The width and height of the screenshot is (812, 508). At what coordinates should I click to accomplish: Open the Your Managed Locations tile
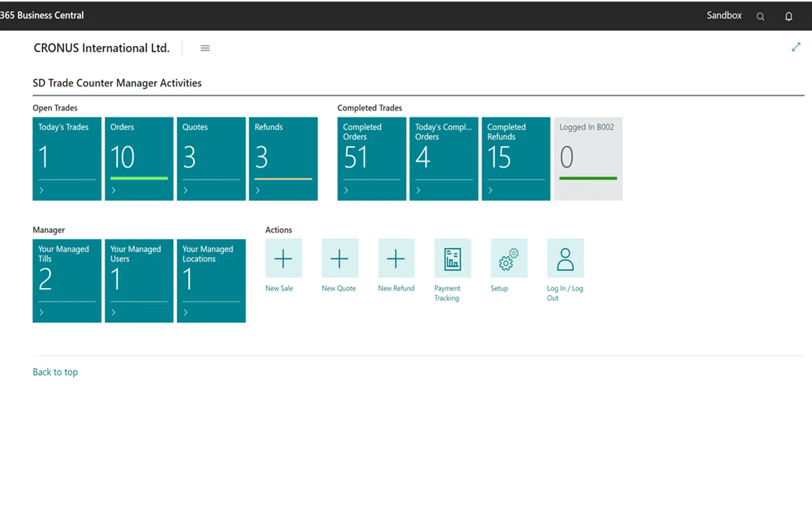tap(211, 280)
